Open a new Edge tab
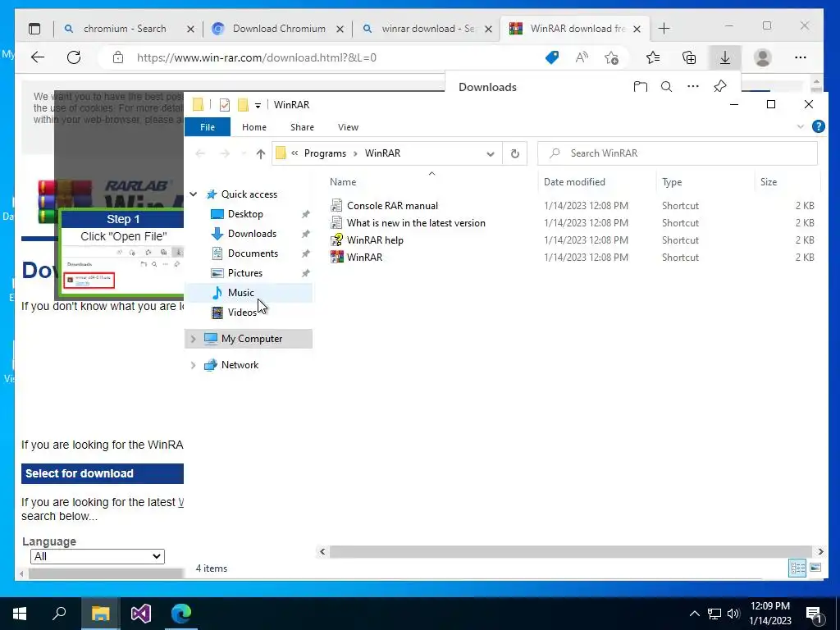This screenshot has width=840, height=630. pos(664,29)
